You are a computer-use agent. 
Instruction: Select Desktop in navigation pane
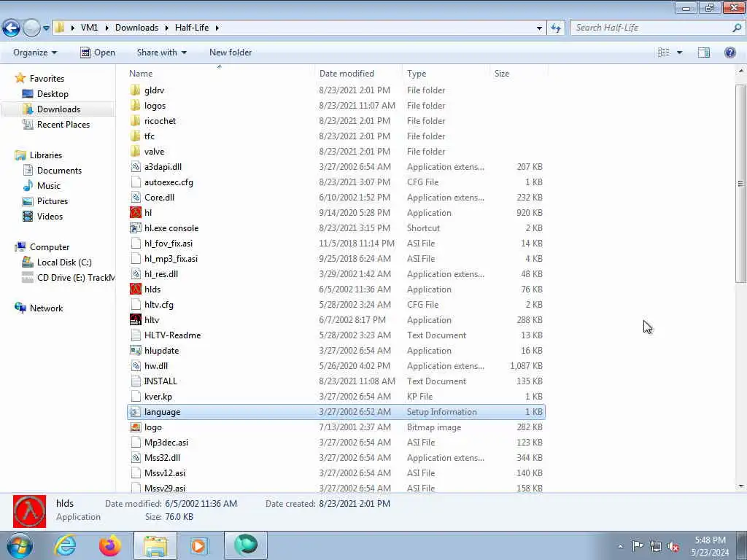click(x=53, y=94)
